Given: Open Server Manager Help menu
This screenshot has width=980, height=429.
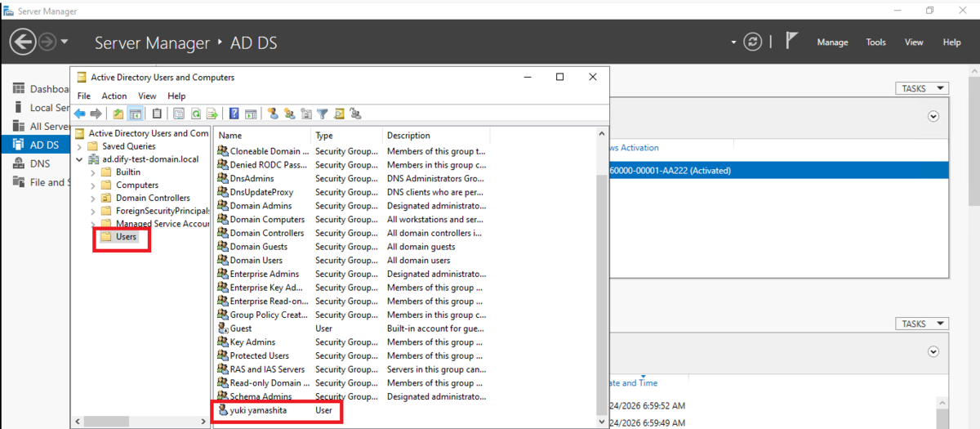Looking at the screenshot, I should (951, 42).
